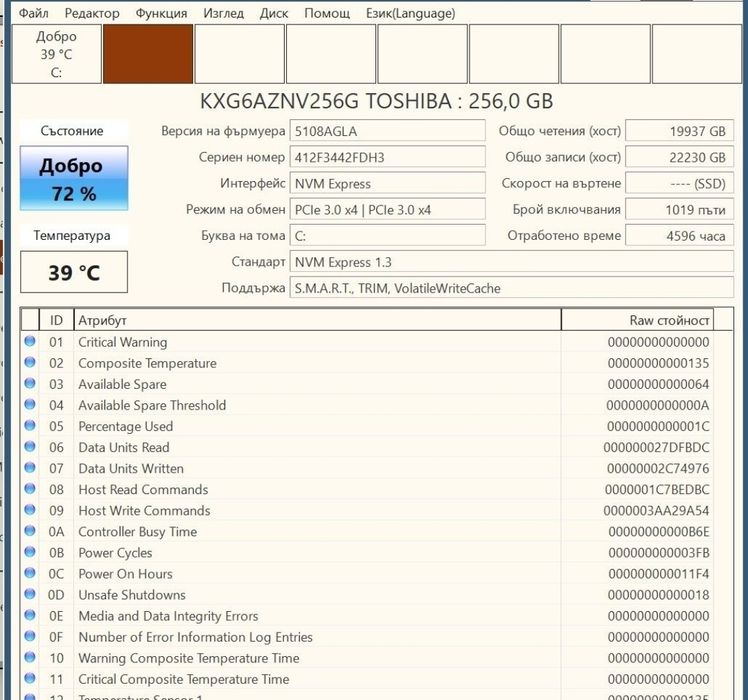This screenshot has height=700, width=748.
Task: Click raw value 0000001C7BEDBC
Action: pyautogui.click(x=657, y=490)
